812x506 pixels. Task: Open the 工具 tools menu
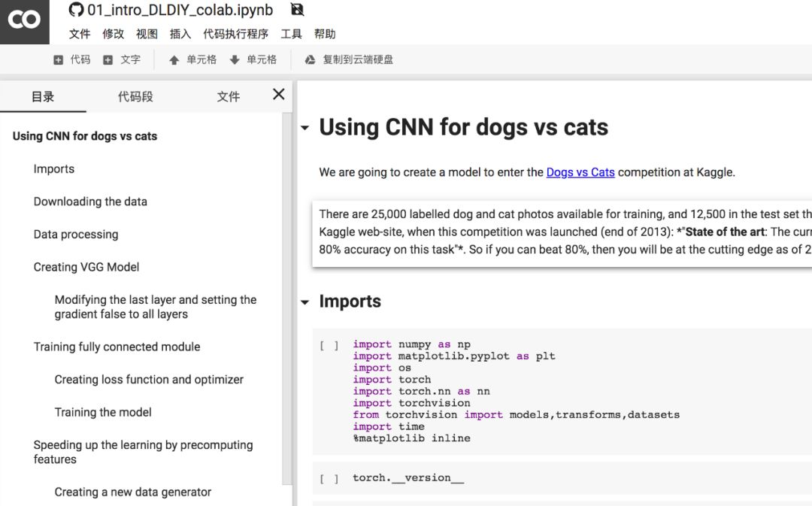click(291, 34)
